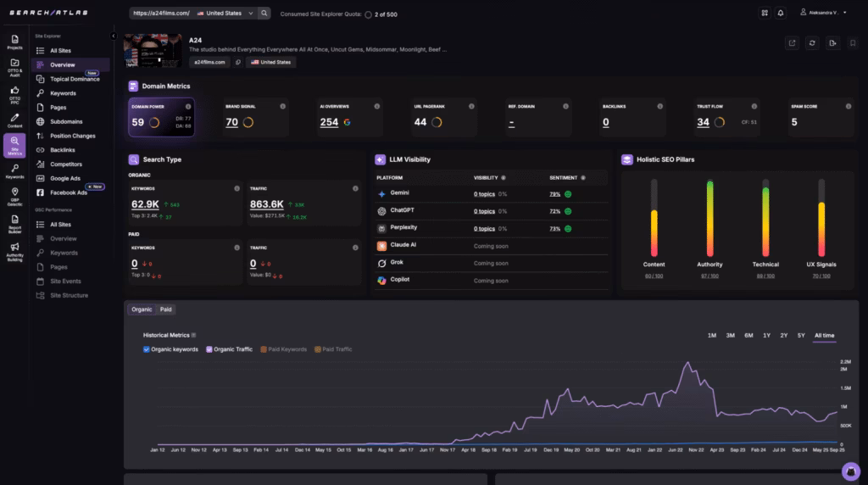Select Backlinks in Site Explorer menu
The height and width of the screenshot is (485, 868).
[63, 150]
